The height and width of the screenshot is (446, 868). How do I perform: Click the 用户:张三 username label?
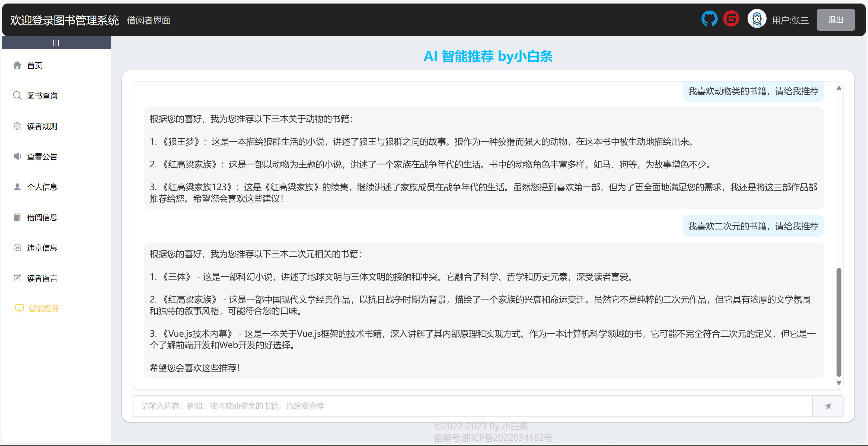click(790, 21)
